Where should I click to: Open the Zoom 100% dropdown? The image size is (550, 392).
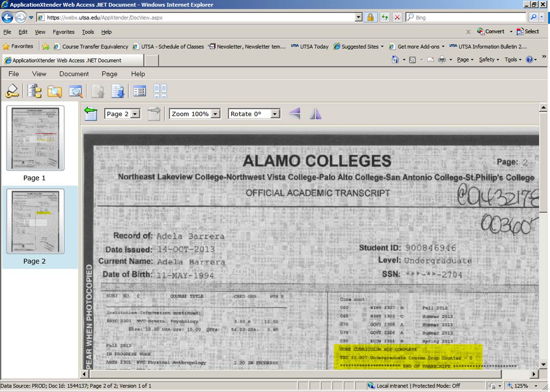pos(215,114)
